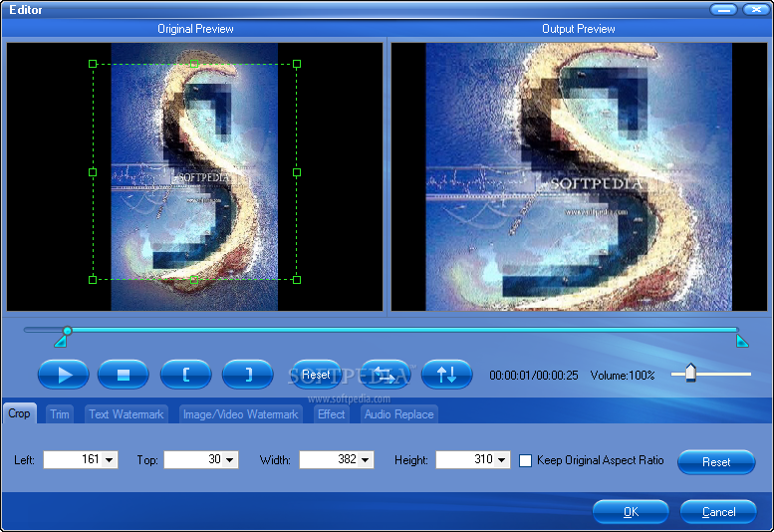
Task: Click the crop Reset button
Action: (x=716, y=462)
